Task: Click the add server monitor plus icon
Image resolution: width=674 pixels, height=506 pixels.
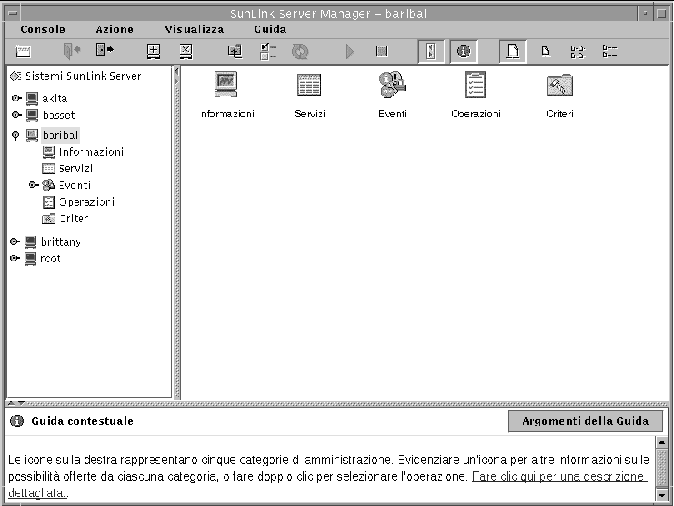Action: coord(153,51)
